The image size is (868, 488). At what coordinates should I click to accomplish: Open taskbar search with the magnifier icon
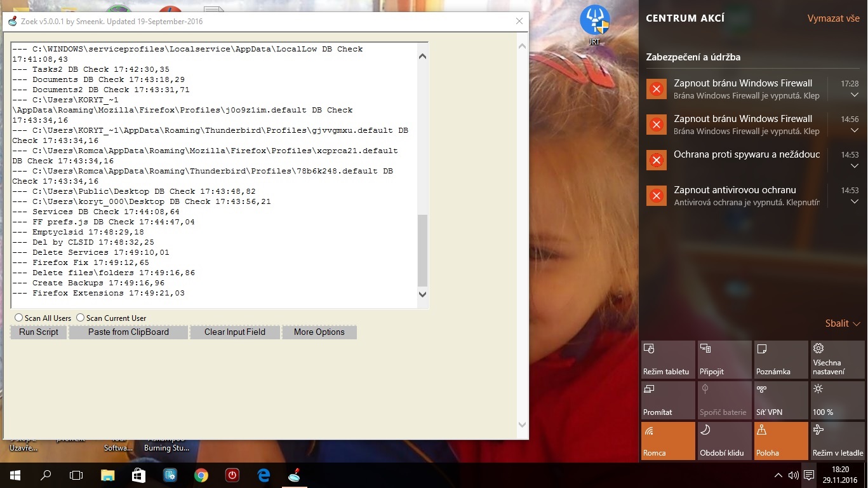coord(46,475)
